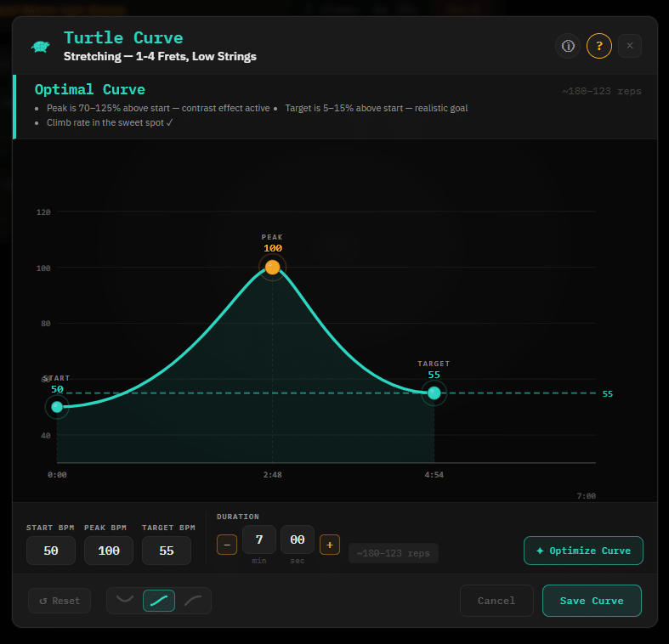Screen dimensions: 669x644
Task: Cancel the curve editing dialog
Action: pos(496,601)
